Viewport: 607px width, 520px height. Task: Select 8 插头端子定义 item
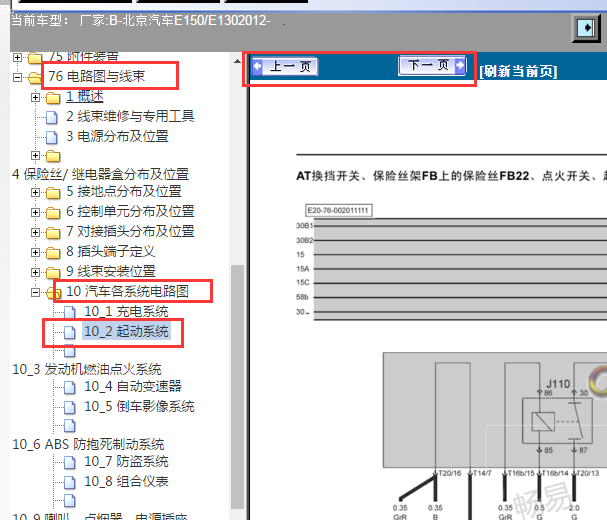point(110,251)
